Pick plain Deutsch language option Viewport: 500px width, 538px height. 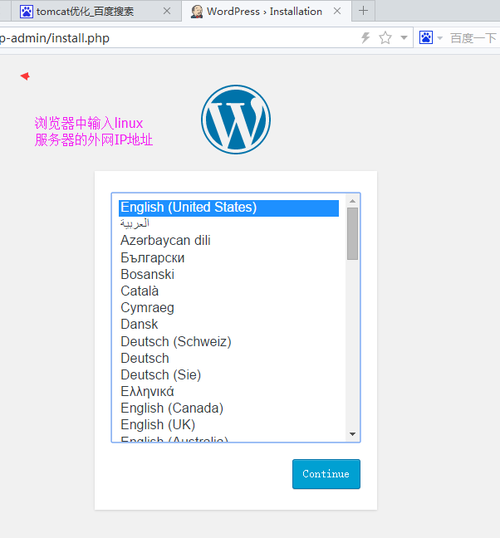pyautogui.click(x=229, y=358)
